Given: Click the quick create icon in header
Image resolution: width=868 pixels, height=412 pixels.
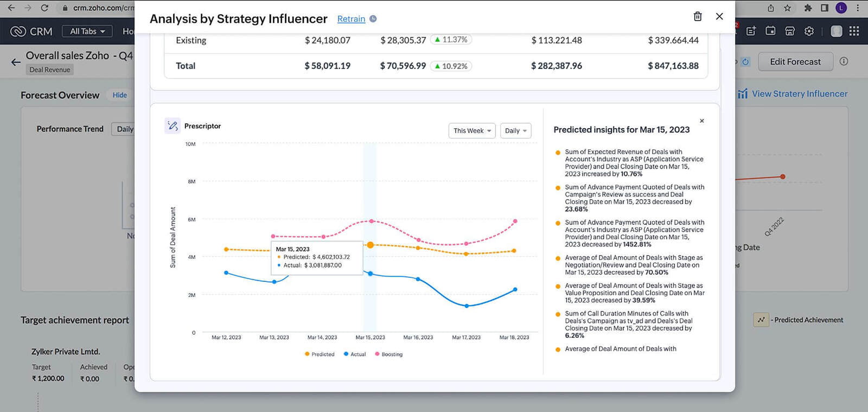Looking at the screenshot, I should click(x=751, y=31).
